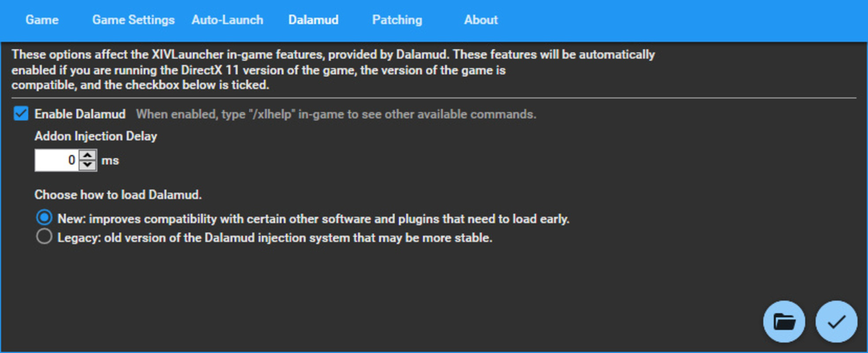Select the Dalamud tab
The height and width of the screenshot is (353, 868).
point(313,20)
